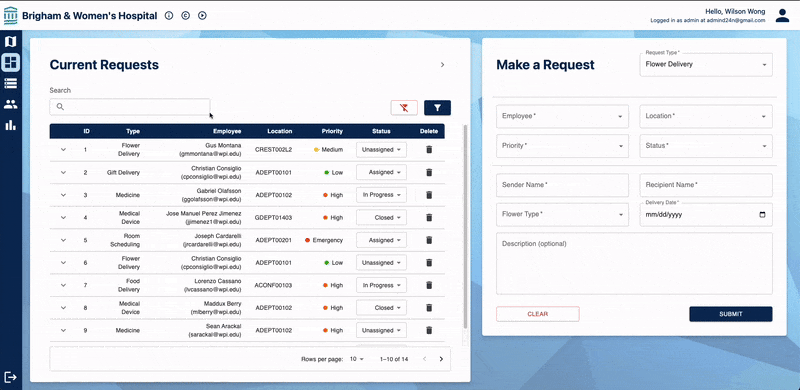The height and width of the screenshot is (390, 800).
Task: Sort table by ID column header
Action: [x=87, y=131]
